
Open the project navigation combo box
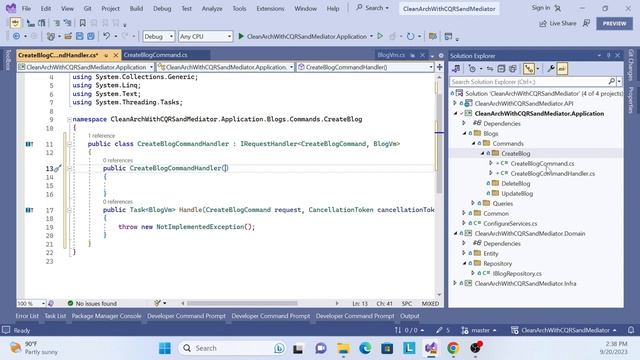(86, 67)
